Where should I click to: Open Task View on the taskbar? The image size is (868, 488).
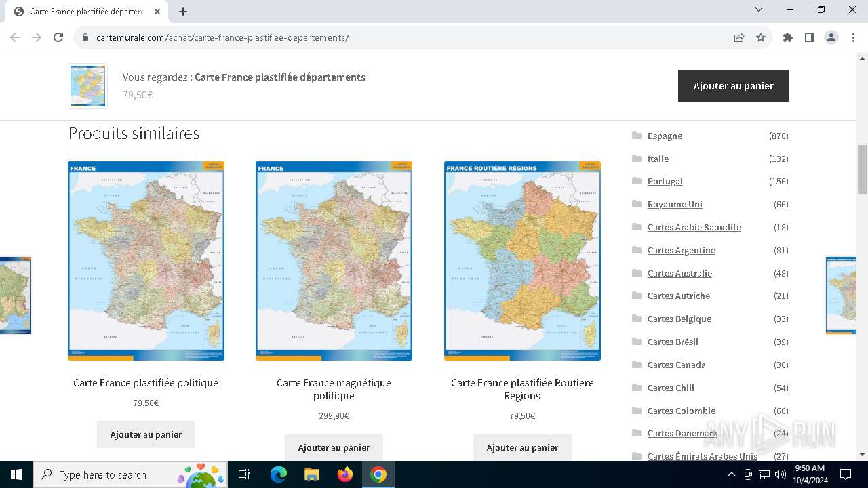(244, 474)
